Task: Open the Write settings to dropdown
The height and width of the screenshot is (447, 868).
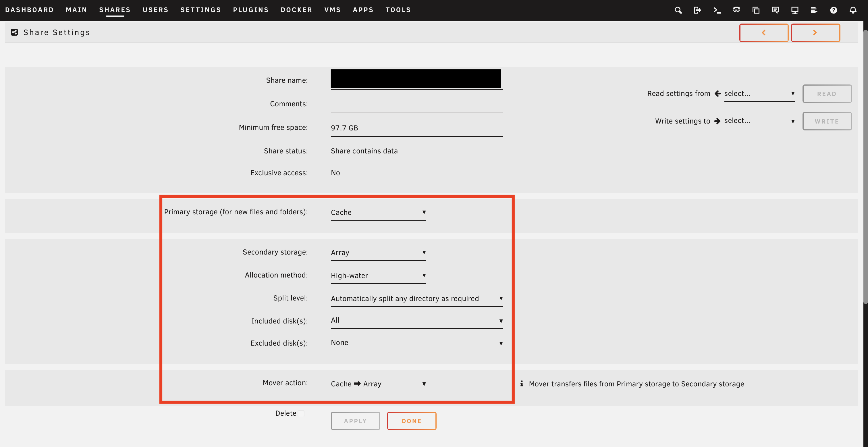Action: (x=759, y=121)
